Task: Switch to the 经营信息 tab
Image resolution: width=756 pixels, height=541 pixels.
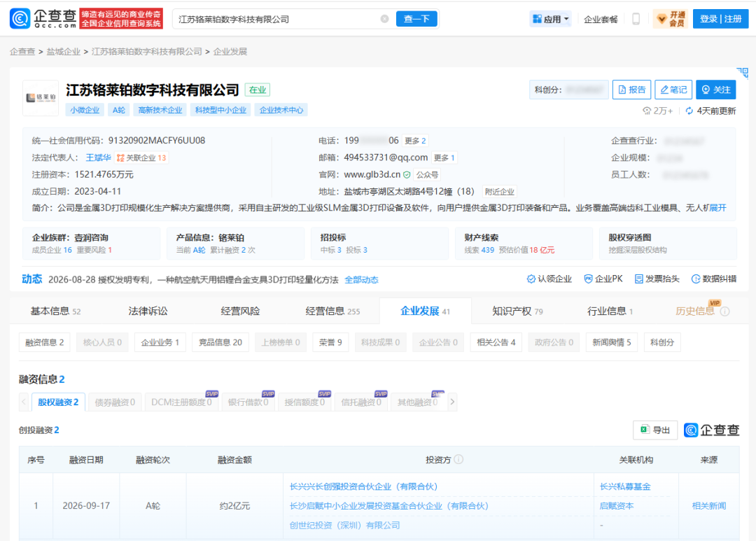Action: 332,311
